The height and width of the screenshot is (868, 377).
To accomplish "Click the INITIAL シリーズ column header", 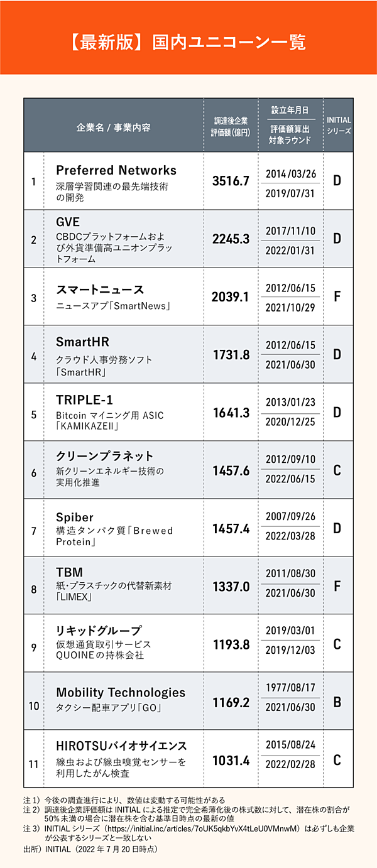I will [338, 126].
